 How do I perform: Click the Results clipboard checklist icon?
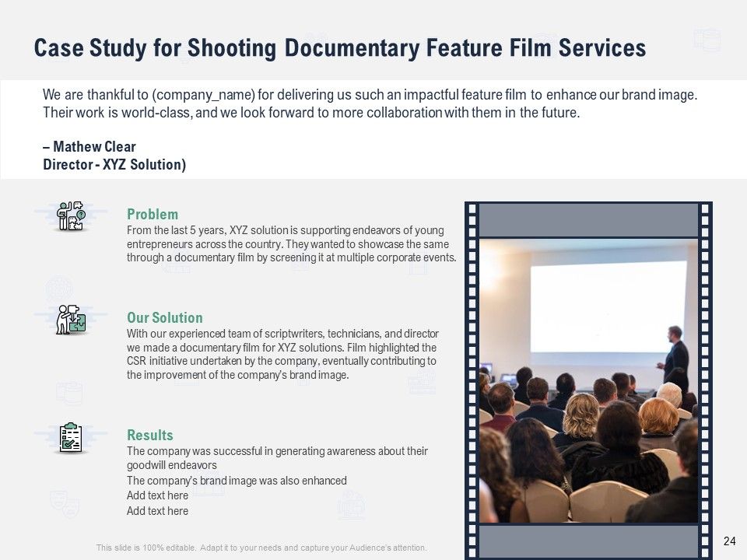[x=71, y=437]
